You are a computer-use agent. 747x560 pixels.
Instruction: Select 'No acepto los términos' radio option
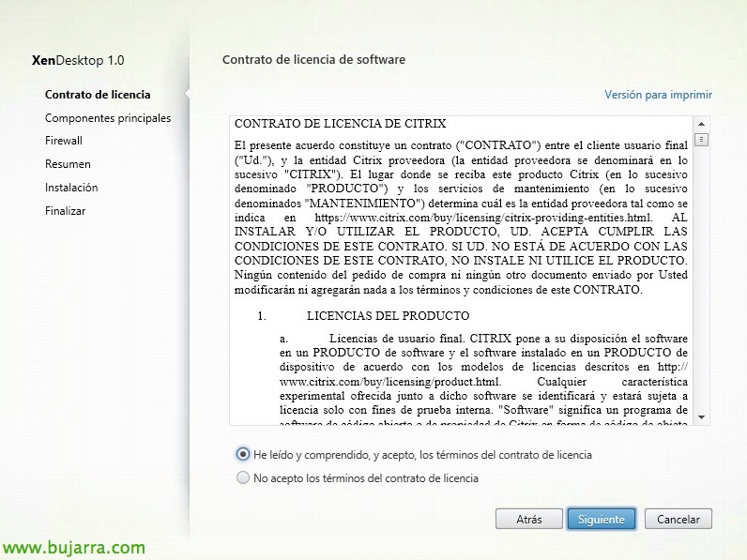pyautogui.click(x=243, y=477)
